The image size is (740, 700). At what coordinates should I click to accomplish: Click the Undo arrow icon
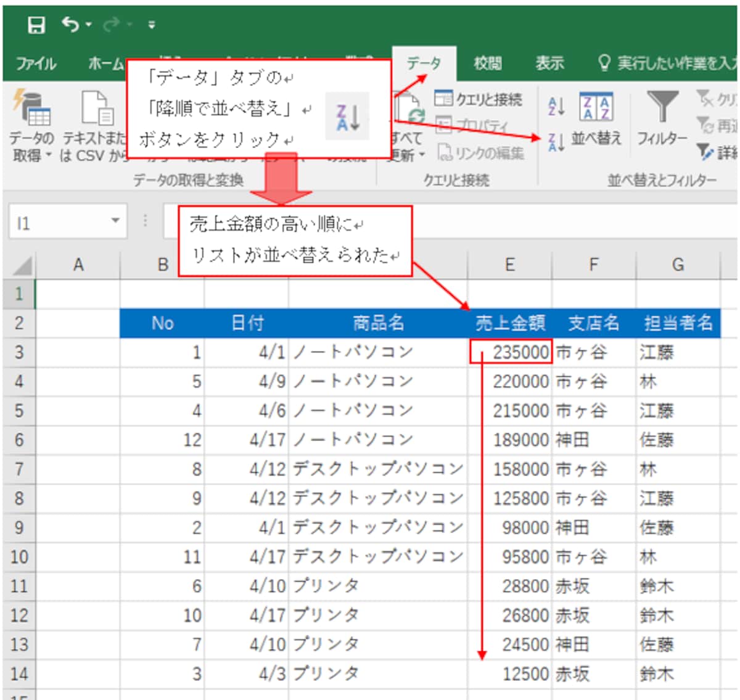(x=70, y=25)
